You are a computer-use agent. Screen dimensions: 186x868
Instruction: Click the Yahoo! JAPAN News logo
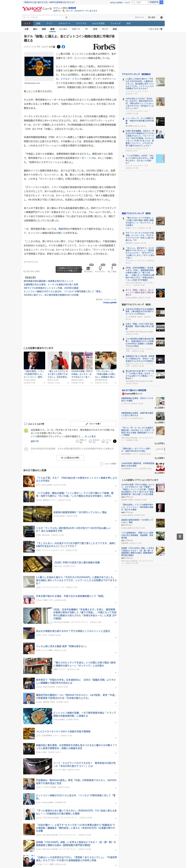point(37,9)
